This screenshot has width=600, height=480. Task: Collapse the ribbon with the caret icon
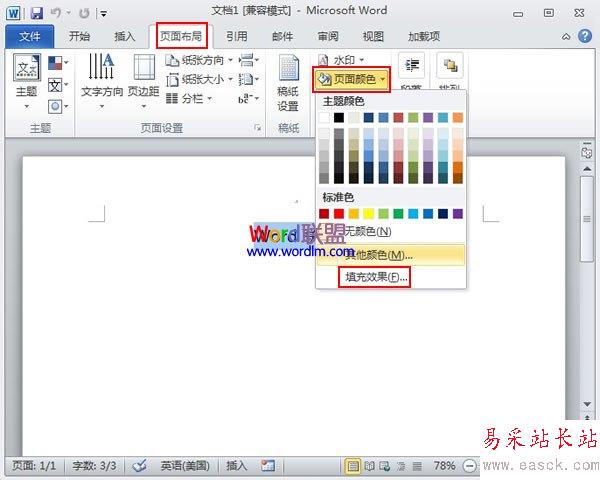pos(566,37)
